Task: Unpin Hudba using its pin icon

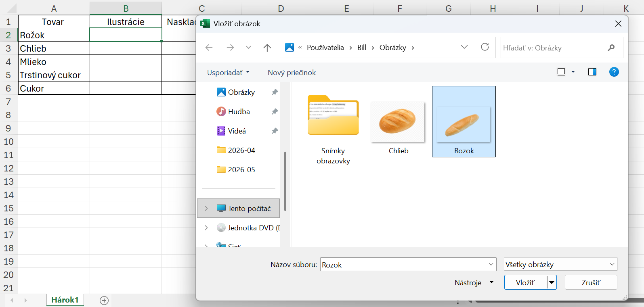Action: pyautogui.click(x=275, y=112)
